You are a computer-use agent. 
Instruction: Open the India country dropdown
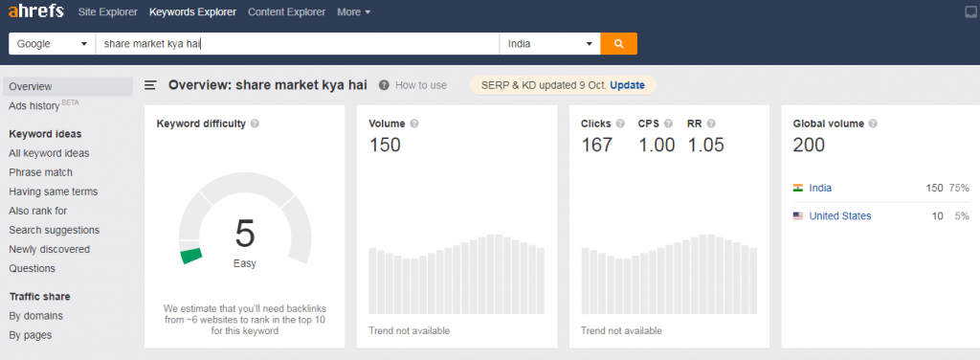[x=550, y=44]
